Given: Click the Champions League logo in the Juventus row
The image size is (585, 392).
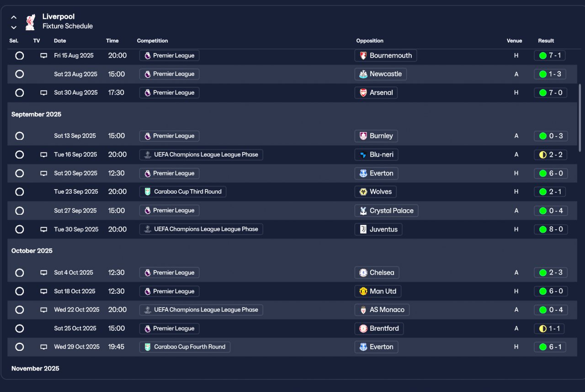Looking at the screenshot, I should click(148, 229).
